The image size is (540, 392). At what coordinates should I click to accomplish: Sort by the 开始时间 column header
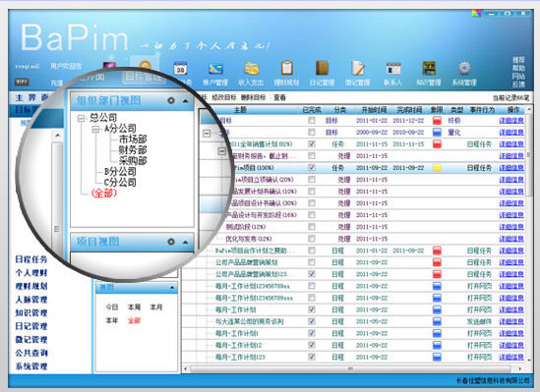tap(374, 110)
